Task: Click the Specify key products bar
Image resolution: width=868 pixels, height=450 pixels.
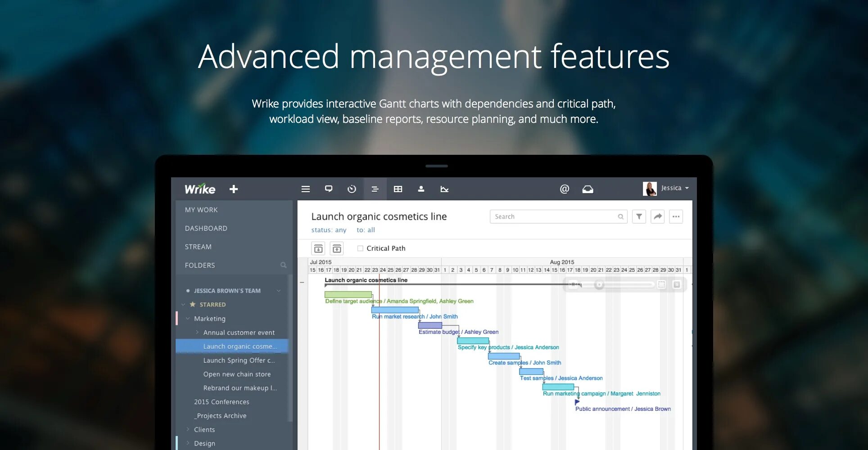Action: [473, 341]
